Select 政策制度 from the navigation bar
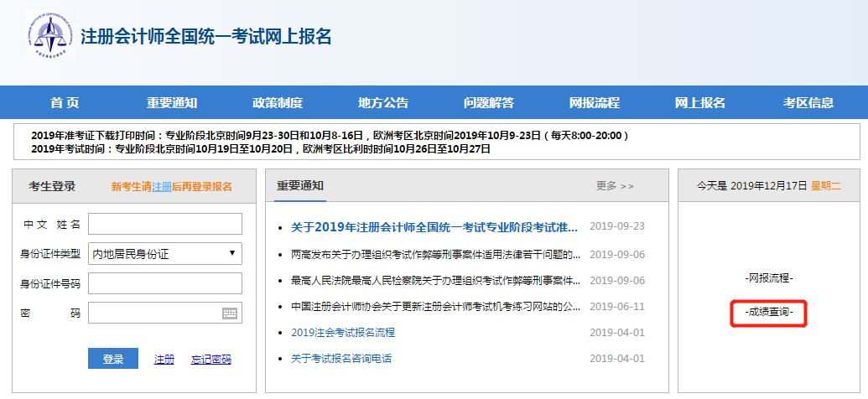 pyautogui.click(x=278, y=103)
